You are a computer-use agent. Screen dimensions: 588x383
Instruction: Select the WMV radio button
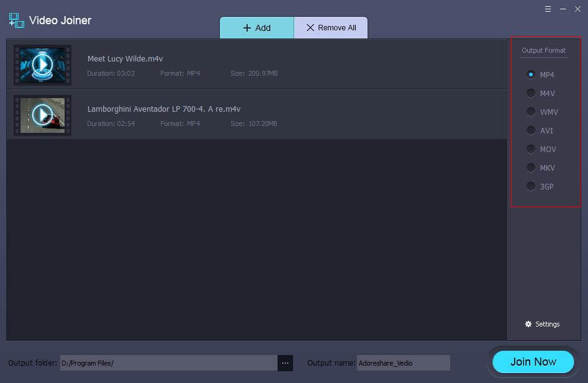531,112
